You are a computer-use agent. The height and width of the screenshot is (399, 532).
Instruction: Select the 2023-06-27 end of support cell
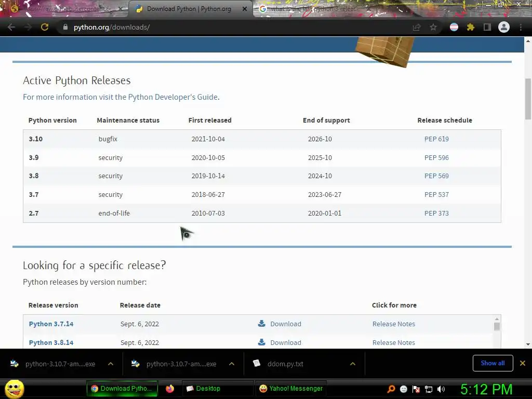[324, 194]
